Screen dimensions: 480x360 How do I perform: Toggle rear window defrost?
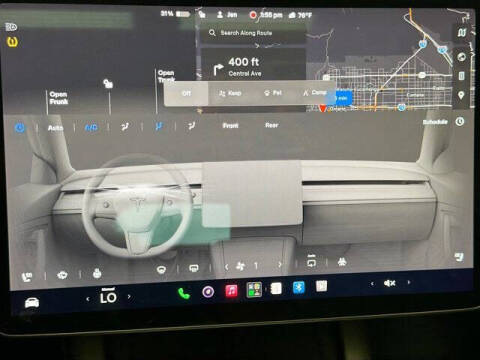[194, 268]
